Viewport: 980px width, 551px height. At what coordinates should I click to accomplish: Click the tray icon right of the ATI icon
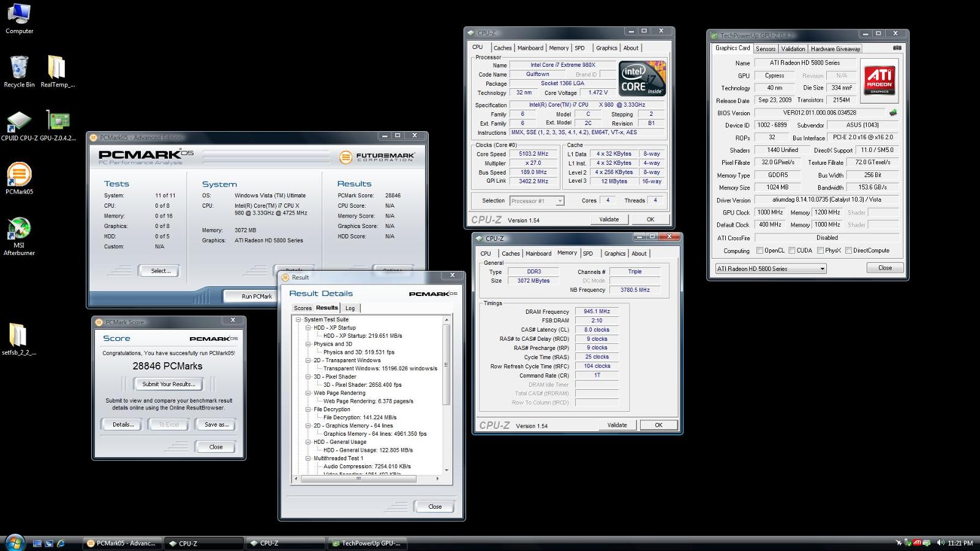coord(926,543)
